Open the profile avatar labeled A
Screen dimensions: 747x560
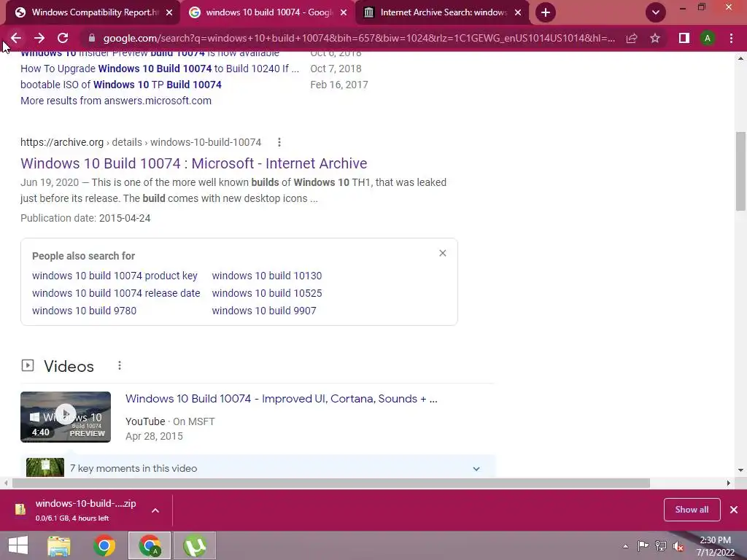click(x=708, y=38)
